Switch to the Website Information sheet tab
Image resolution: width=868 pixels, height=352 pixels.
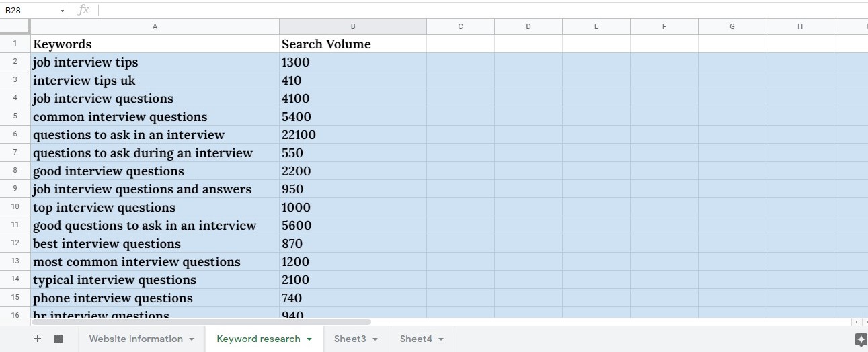click(136, 339)
